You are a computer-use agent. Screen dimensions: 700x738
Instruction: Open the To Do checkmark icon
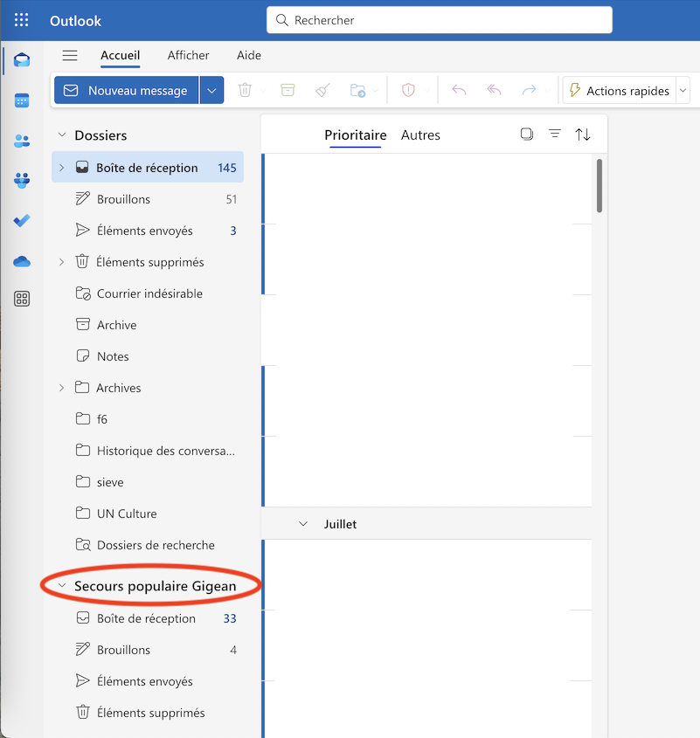click(22, 221)
